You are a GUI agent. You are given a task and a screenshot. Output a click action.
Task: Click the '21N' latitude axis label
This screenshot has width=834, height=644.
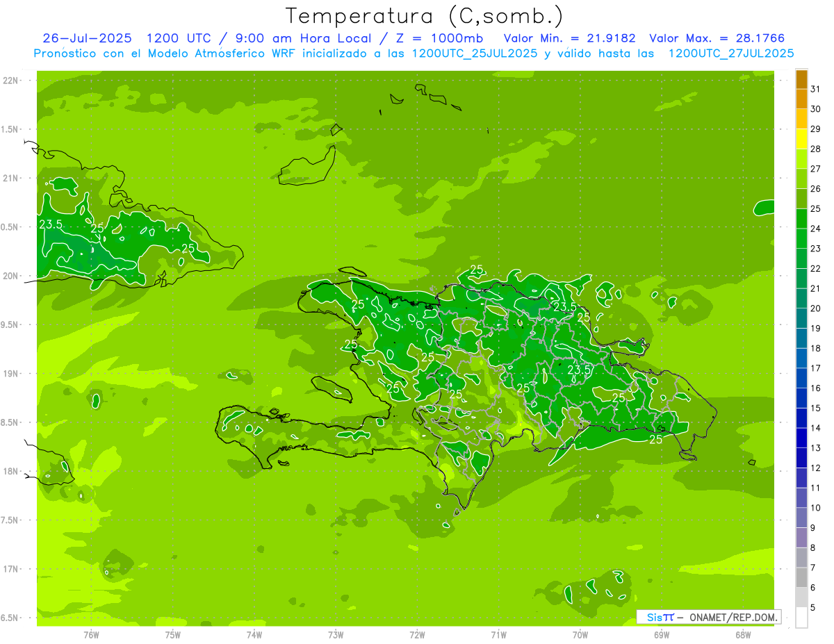tap(10, 179)
